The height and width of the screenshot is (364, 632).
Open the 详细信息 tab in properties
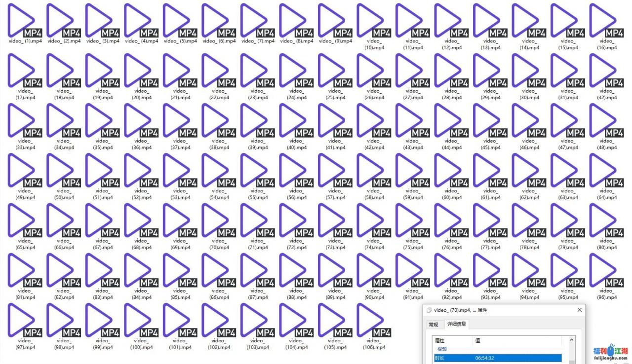coord(457,324)
